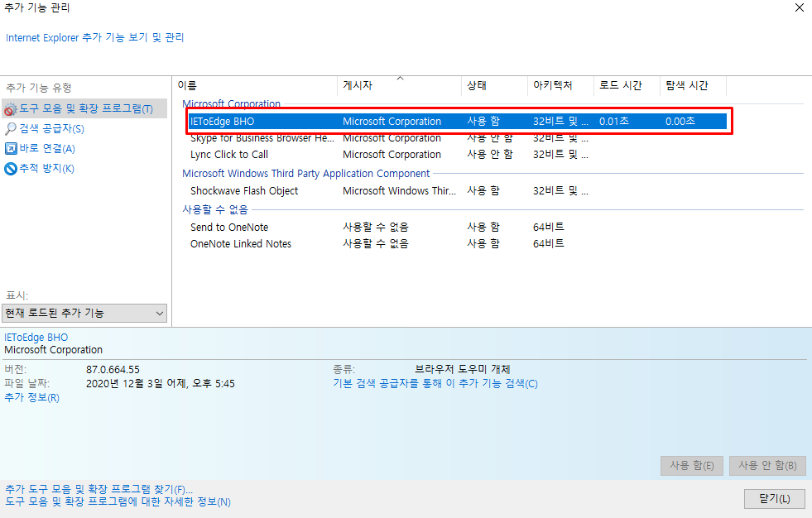Click the search providers magnifier icon

(11, 128)
